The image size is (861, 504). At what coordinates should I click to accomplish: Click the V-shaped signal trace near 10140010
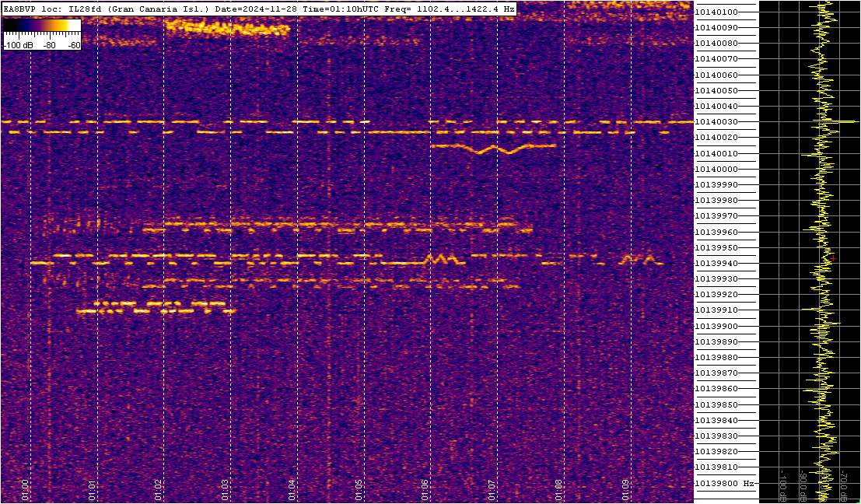[x=494, y=149]
